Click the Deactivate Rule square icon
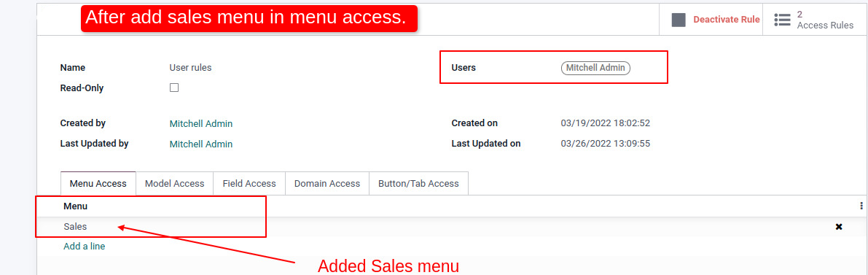Image resolution: width=868 pixels, height=275 pixels. click(x=678, y=20)
